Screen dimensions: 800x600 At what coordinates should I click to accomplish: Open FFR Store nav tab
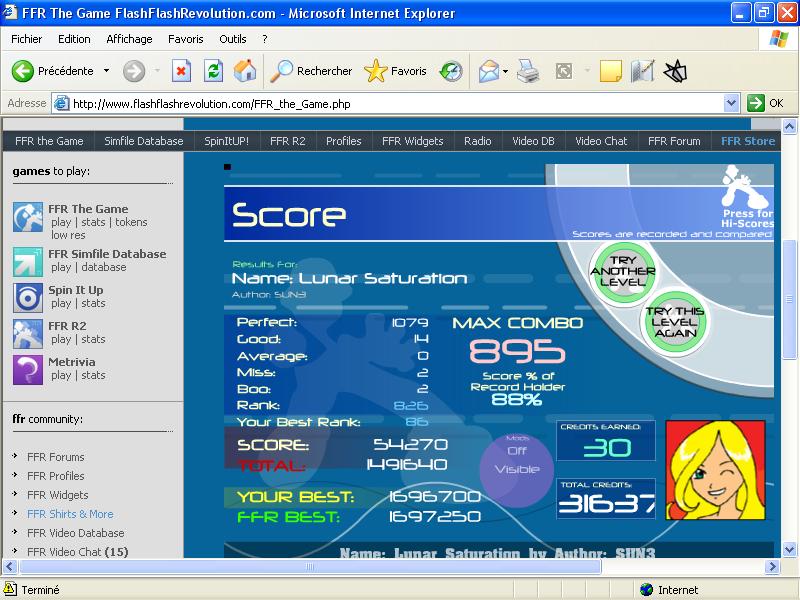(x=748, y=141)
